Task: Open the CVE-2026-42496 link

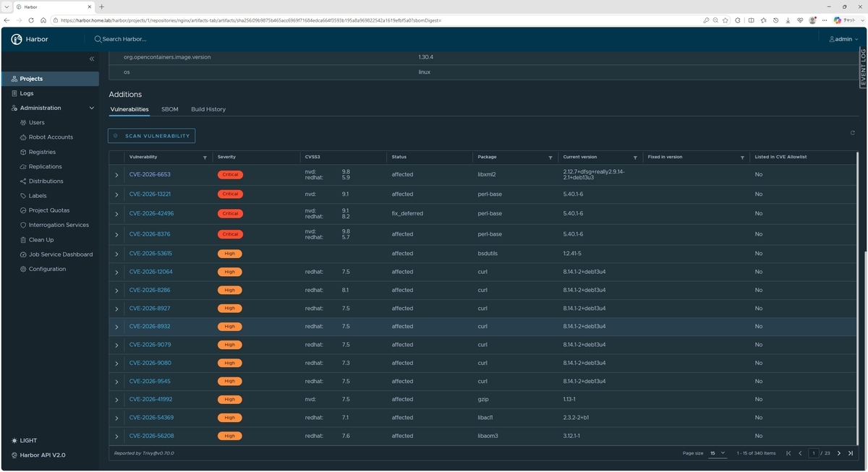Action: (151, 213)
